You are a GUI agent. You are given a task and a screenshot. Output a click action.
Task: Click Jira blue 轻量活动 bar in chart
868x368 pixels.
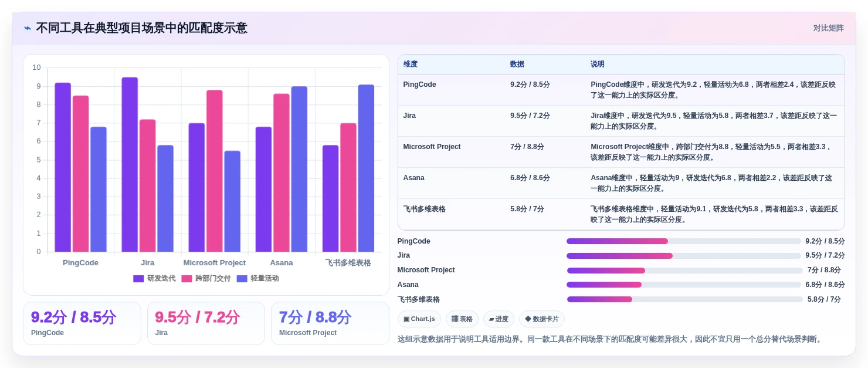click(165, 198)
